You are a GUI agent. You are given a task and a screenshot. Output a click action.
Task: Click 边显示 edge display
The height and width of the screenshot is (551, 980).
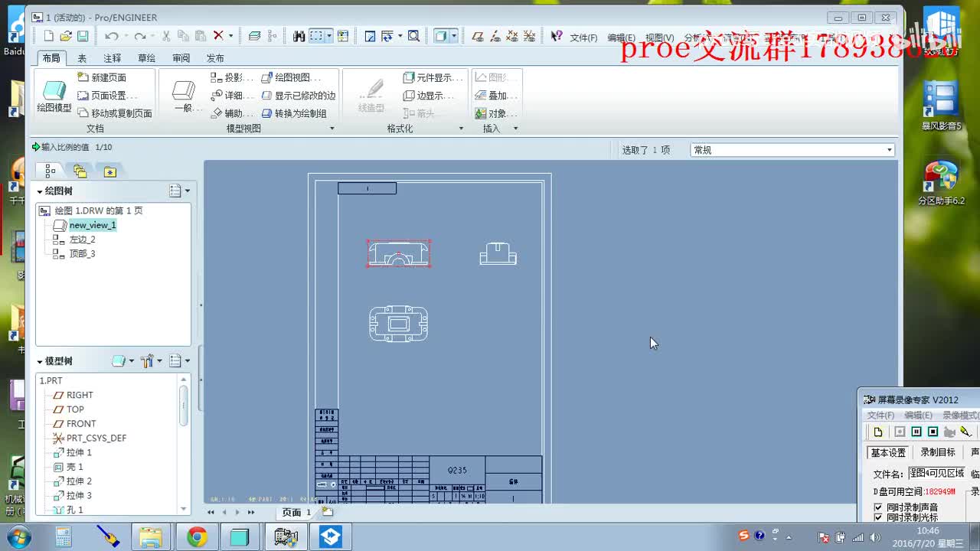[x=429, y=96]
